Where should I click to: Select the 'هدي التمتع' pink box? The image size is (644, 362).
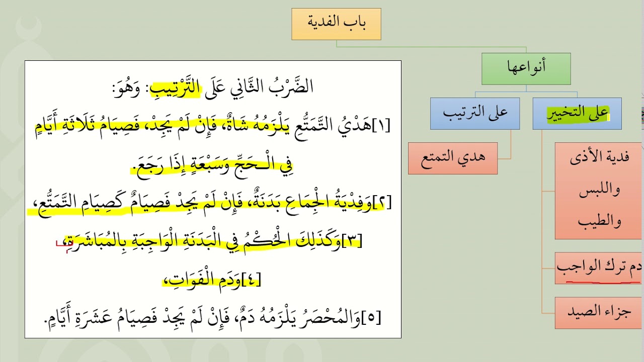453,158
